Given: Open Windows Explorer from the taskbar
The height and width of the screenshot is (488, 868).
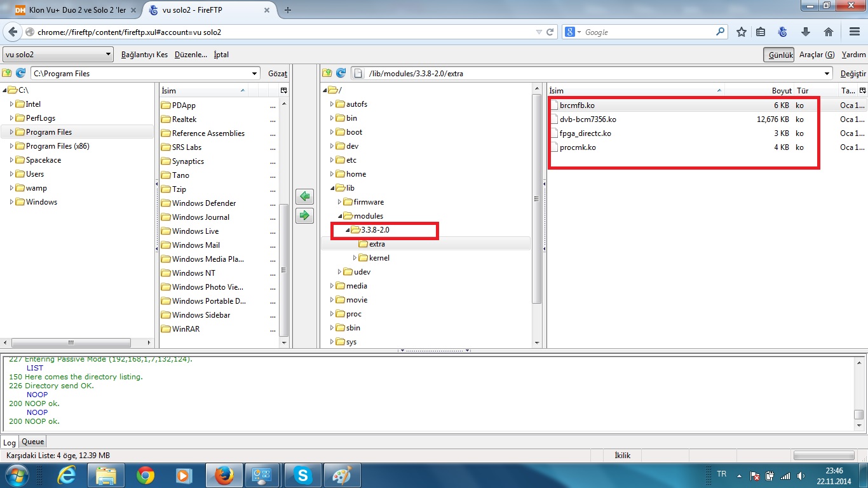Looking at the screenshot, I should (x=106, y=475).
